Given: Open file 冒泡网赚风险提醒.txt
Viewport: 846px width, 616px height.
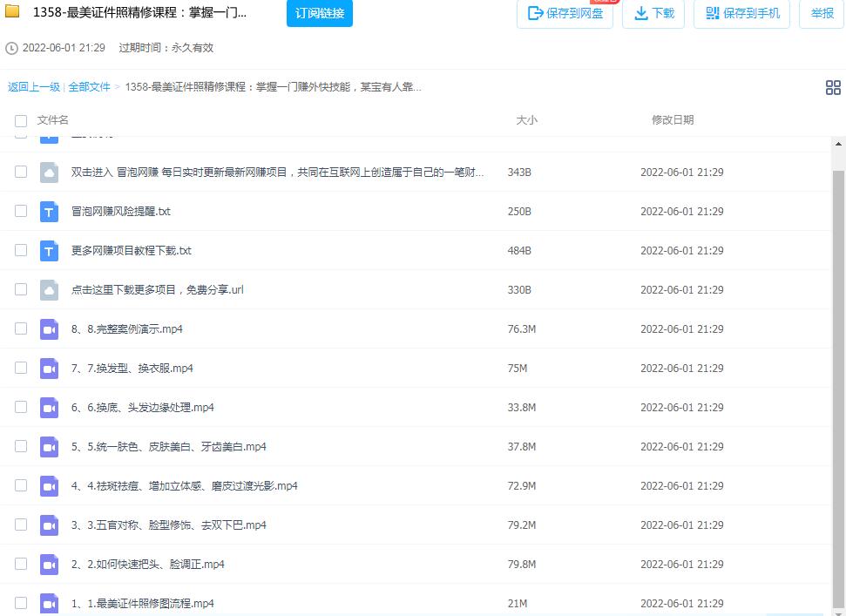Looking at the screenshot, I should (x=121, y=212).
